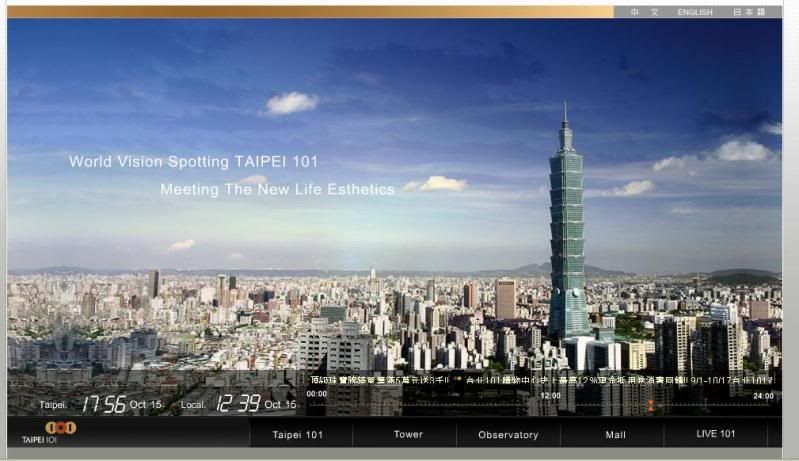Viewport: 799px width, 461px height.
Task: Click the TAIPEI 101 logo
Action: coord(48,432)
